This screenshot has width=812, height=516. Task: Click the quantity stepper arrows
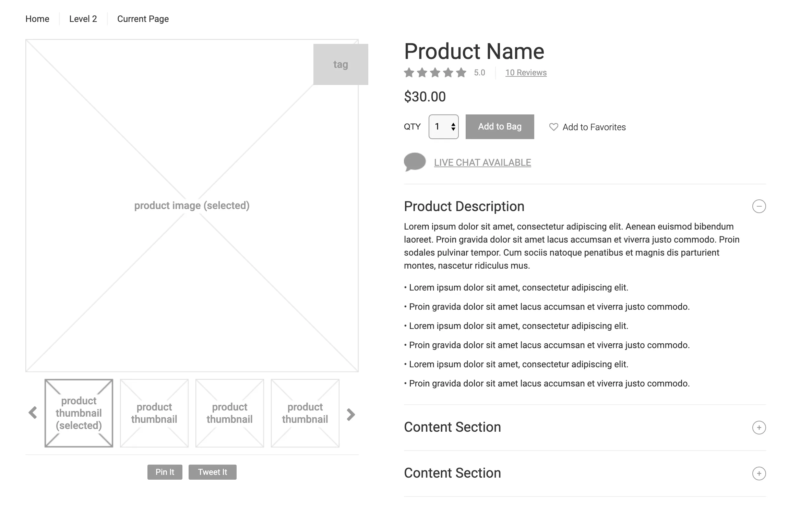(453, 127)
